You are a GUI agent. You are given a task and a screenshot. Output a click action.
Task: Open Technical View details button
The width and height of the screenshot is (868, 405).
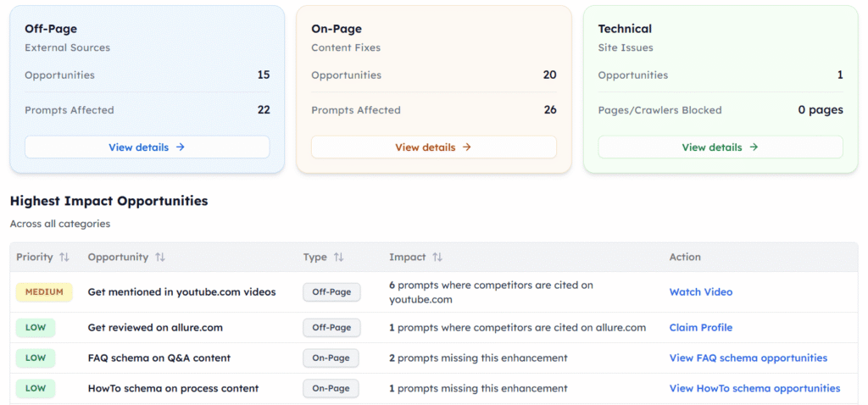tap(721, 147)
